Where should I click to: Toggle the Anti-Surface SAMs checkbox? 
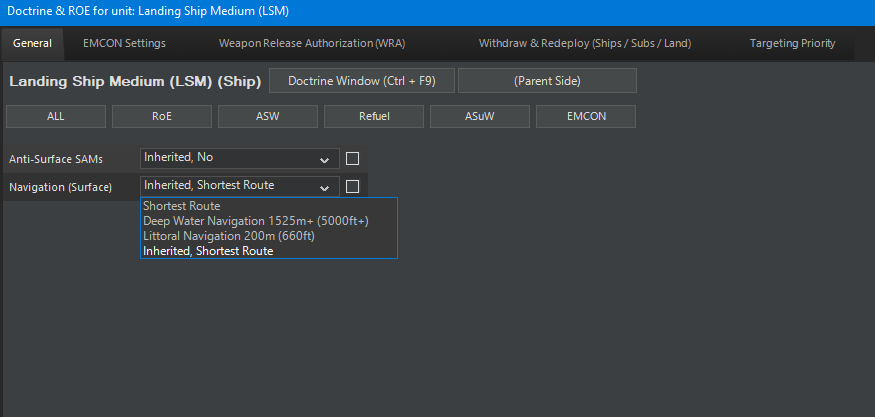tap(352, 158)
